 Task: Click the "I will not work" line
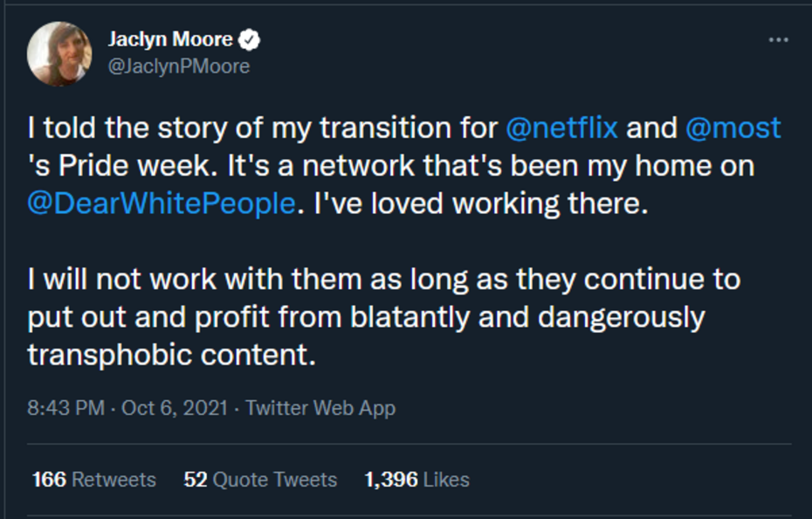coord(384,280)
